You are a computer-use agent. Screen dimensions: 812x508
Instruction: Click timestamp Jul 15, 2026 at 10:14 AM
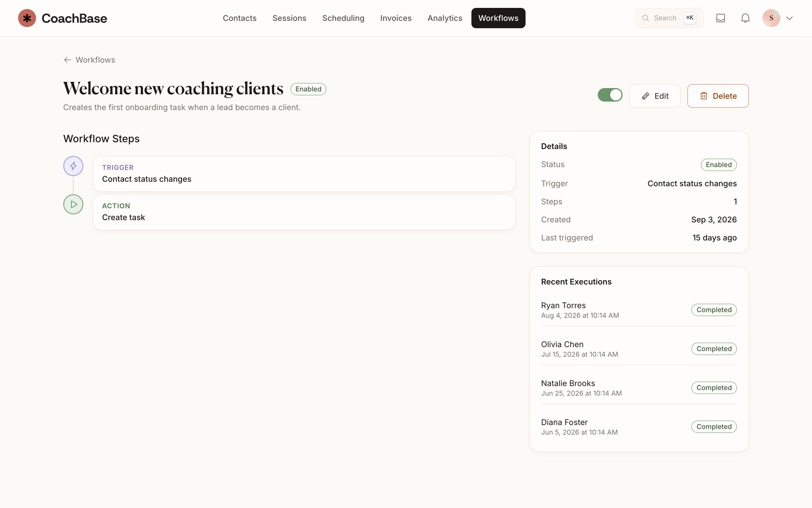(579, 354)
